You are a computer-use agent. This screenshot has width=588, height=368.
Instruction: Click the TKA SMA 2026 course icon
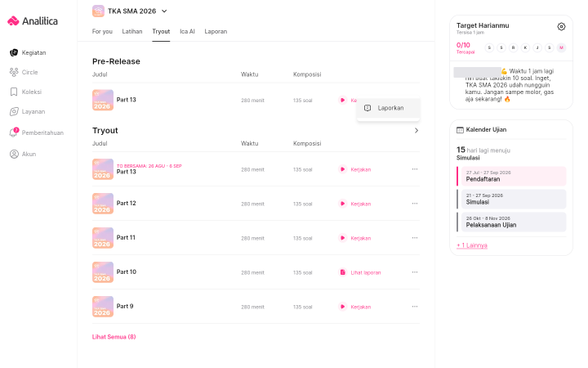pyautogui.click(x=98, y=11)
